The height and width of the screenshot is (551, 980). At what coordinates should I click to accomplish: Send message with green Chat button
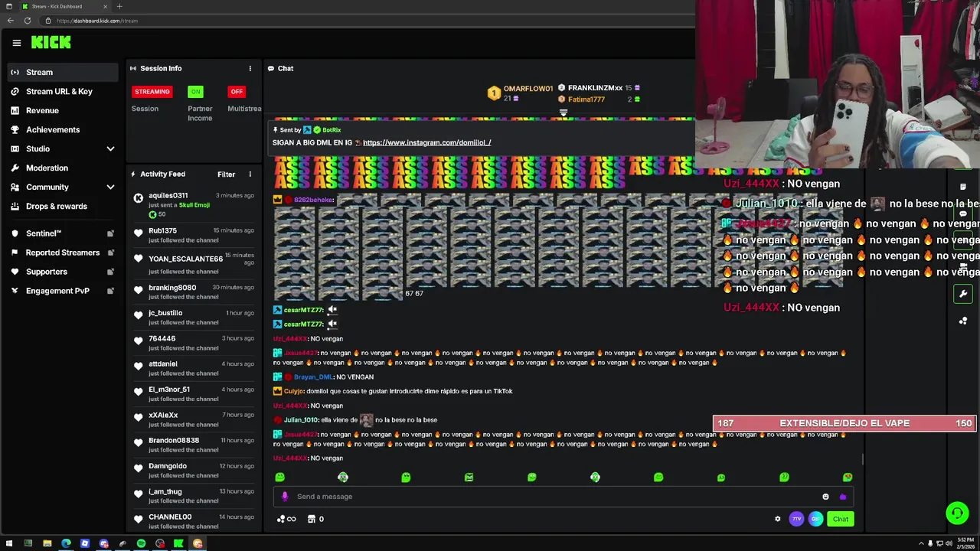point(841,519)
